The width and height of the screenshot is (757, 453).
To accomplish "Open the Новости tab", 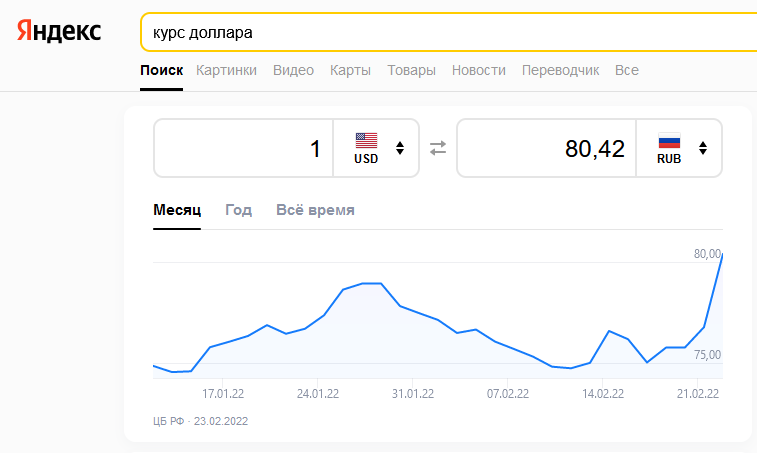I will pos(478,70).
